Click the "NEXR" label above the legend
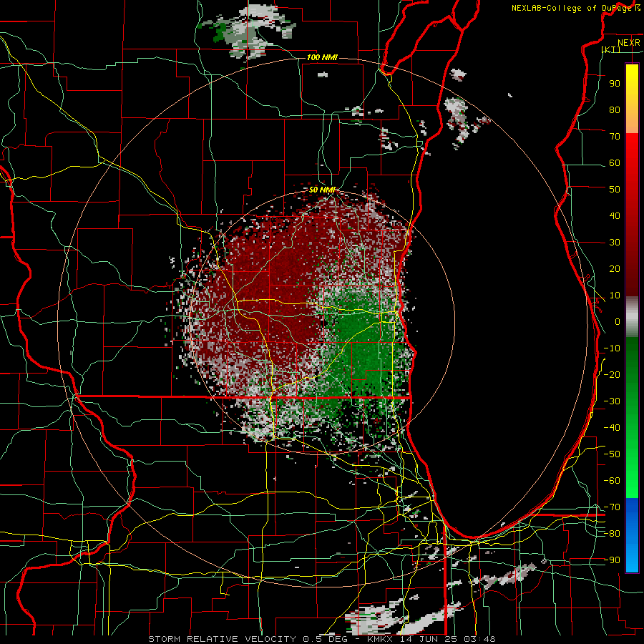644x644 pixels. 629,43
